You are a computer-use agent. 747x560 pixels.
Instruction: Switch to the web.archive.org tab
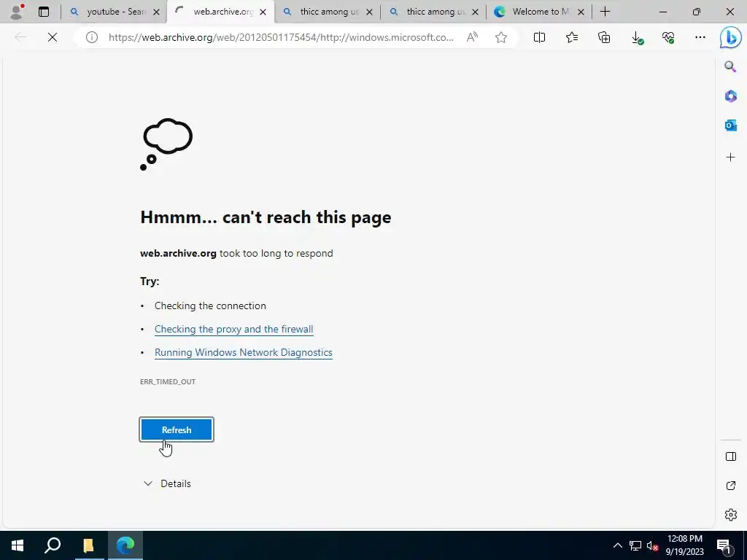220,12
